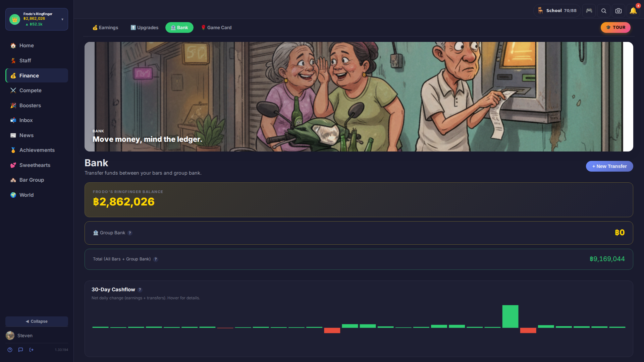The height and width of the screenshot is (362, 644).
Task: Open the notifications bell
Action: 633,11
